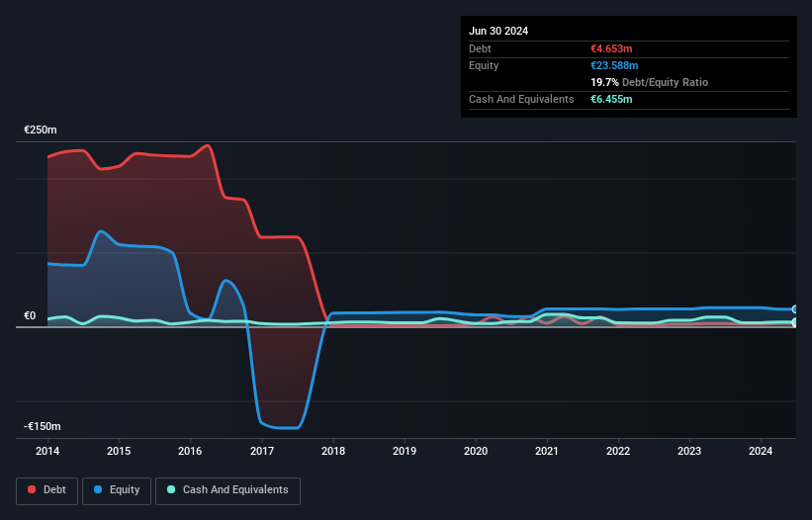Click the teal Cash legend dot
Screen dimensions: 812x520
pos(171,489)
